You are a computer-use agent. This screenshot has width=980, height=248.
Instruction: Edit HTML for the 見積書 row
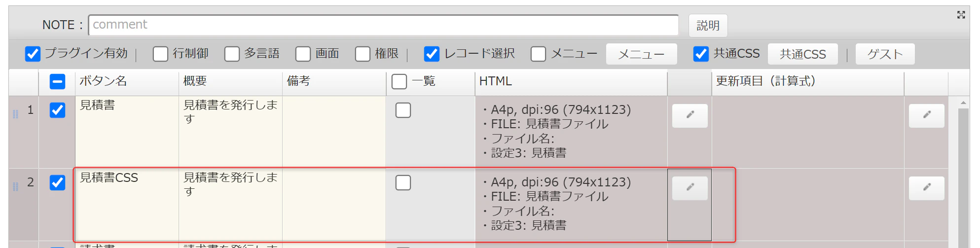pos(690,116)
